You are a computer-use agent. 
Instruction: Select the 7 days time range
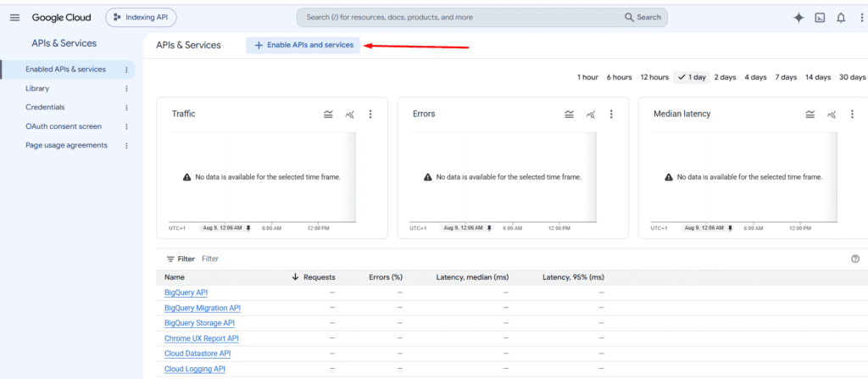786,77
